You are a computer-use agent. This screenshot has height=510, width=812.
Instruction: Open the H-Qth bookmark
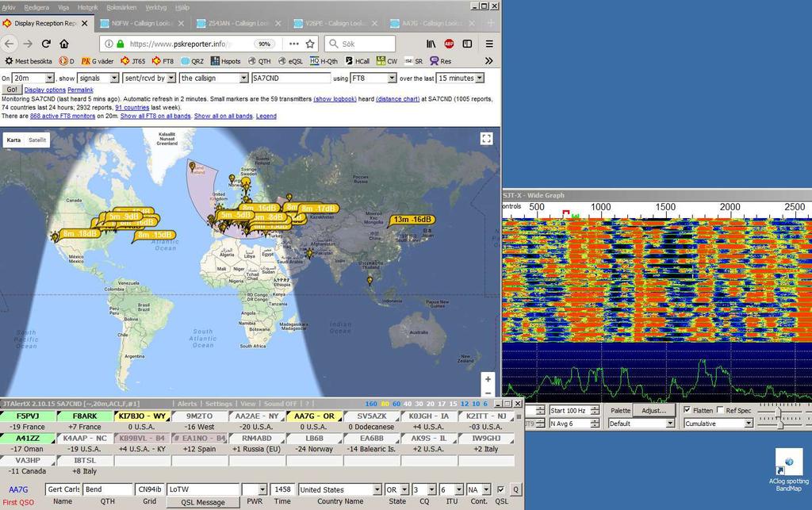tap(324, 61)
